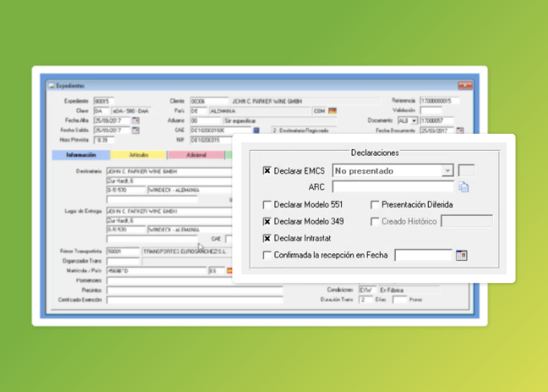Click the Lugar de Entrega name field

tap(169, 211)
